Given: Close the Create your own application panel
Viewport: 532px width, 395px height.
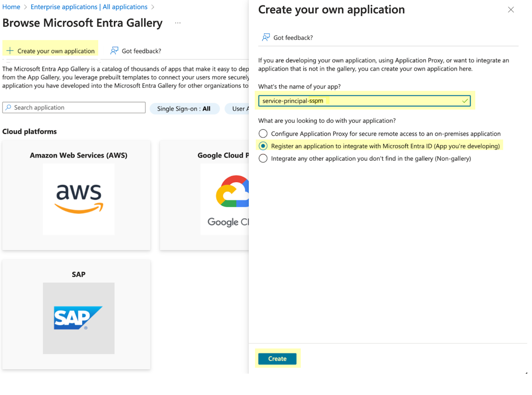Looking at the screenshot, I should [x=511, y=10].
